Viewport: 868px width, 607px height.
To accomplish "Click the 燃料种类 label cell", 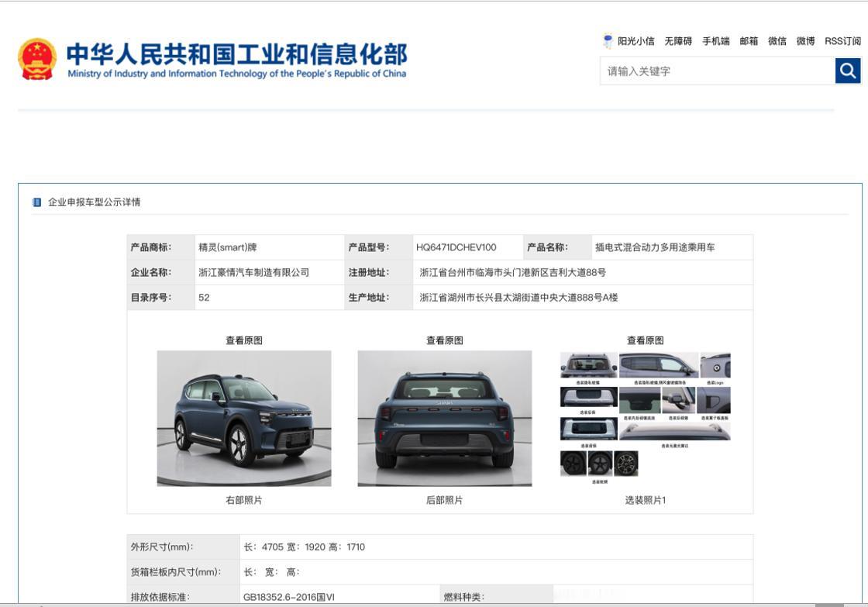I will tap(497, 595).
